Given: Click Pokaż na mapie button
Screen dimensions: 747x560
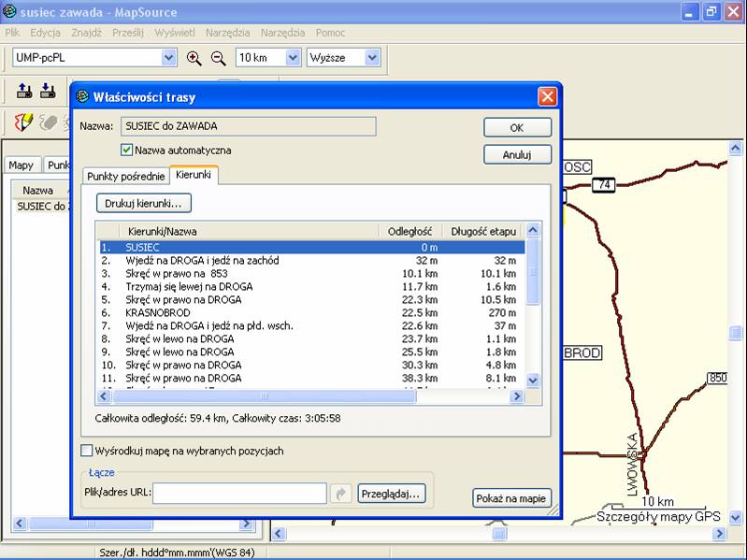Looking at the screenshot, I should tap(511, 498).
